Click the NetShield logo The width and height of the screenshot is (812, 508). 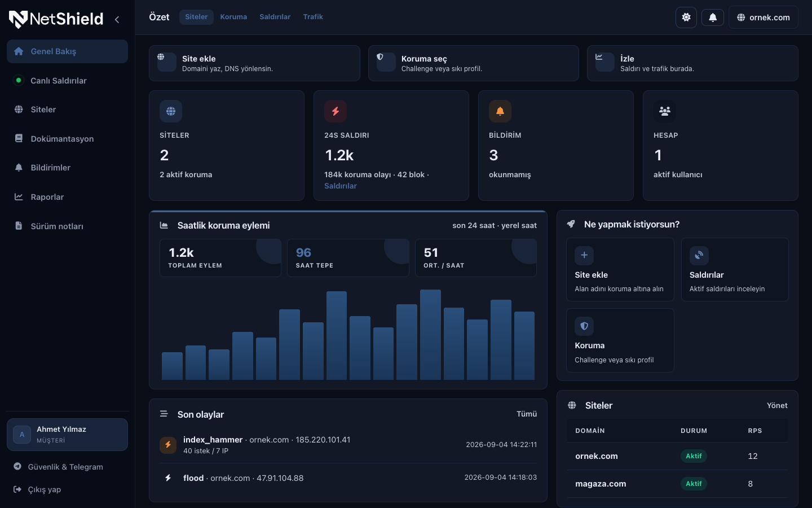[56, 19]
